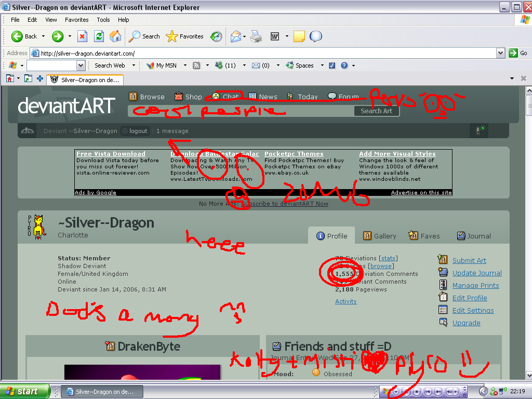Stop loading with the red X icon
Image resolution: width=532 pixels, height=399 pixels.
pyautogui.click(x=82, y=36)
